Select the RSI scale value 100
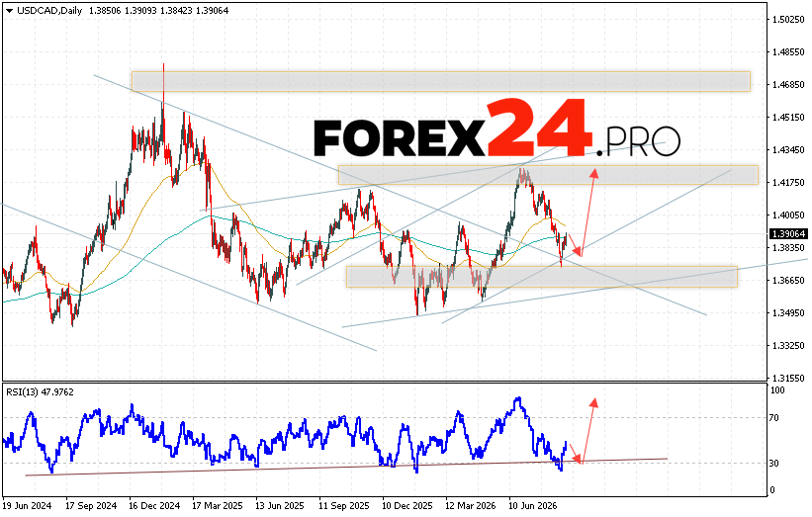812x517 pixels. (x=777, y=390)
